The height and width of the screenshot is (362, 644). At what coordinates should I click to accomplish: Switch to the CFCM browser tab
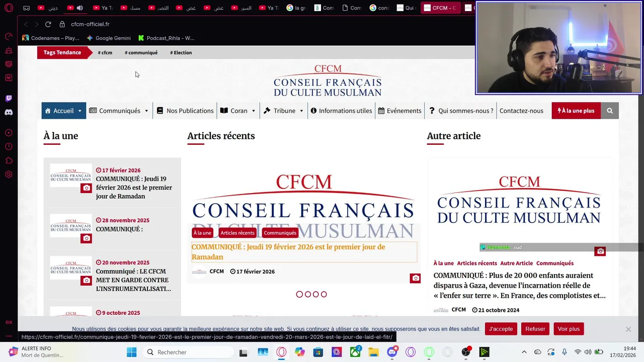(440, 8)
